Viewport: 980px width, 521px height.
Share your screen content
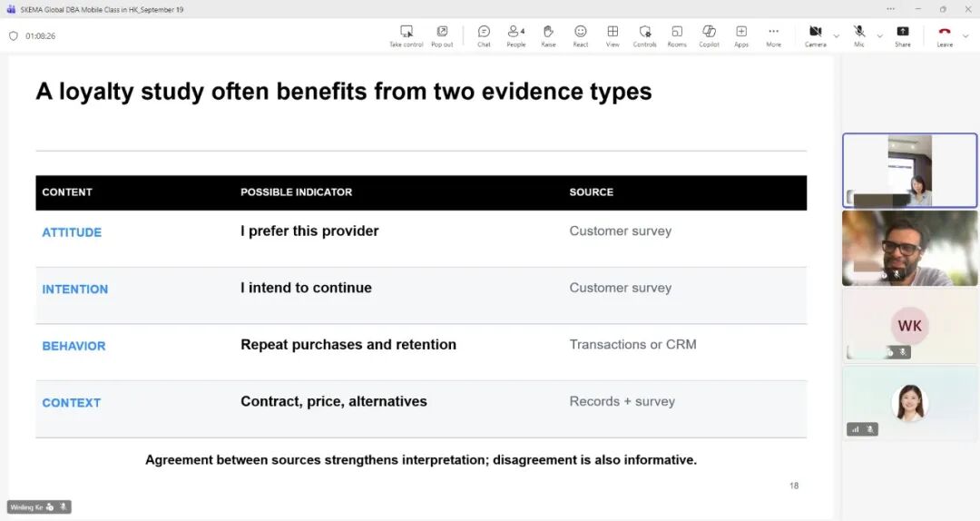(x=903, y=35)
